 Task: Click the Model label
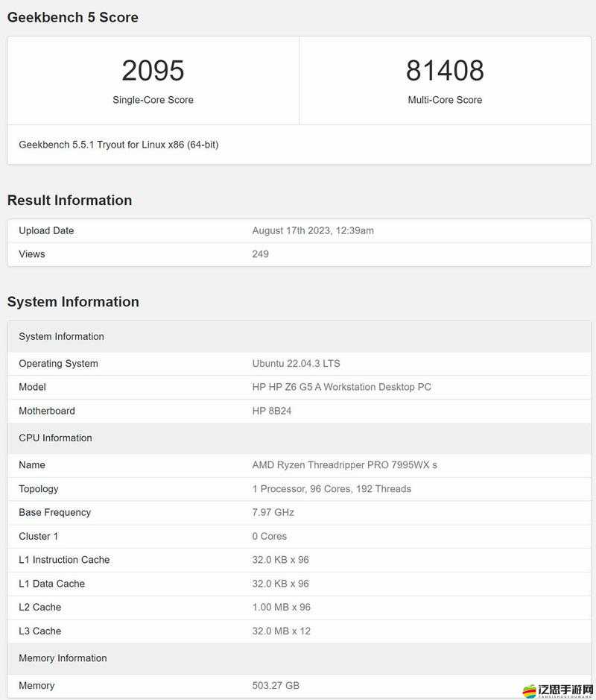coord(32,387)
